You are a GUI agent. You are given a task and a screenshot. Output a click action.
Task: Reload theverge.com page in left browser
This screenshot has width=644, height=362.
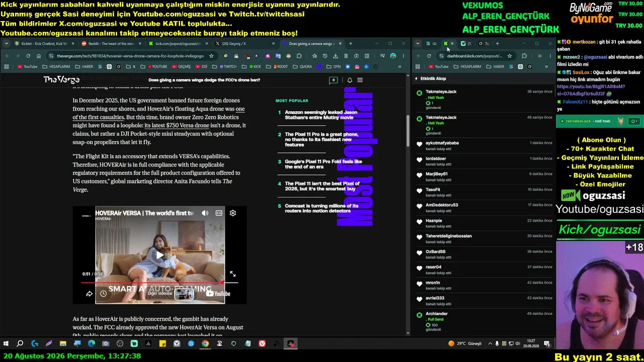click(x=28, y=56)
